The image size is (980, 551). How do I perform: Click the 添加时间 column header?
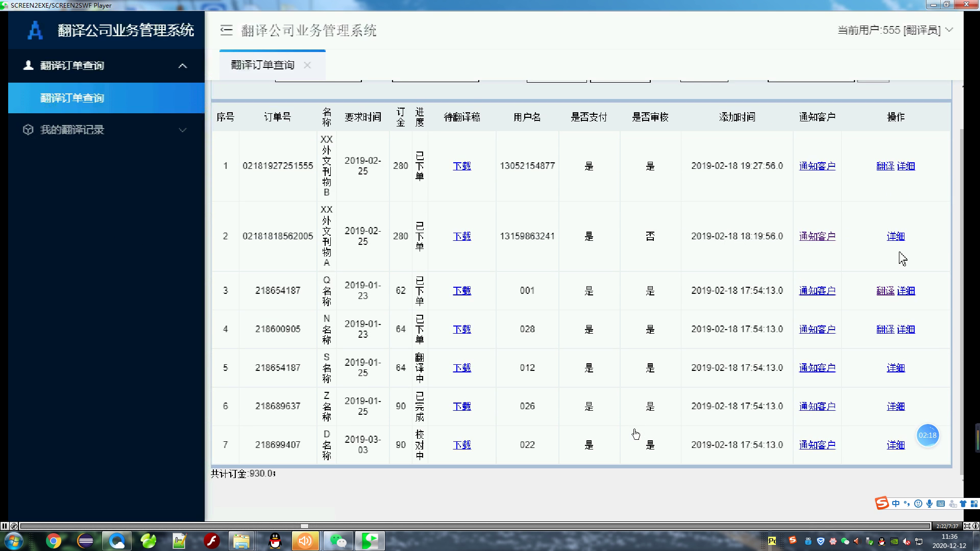737,117
